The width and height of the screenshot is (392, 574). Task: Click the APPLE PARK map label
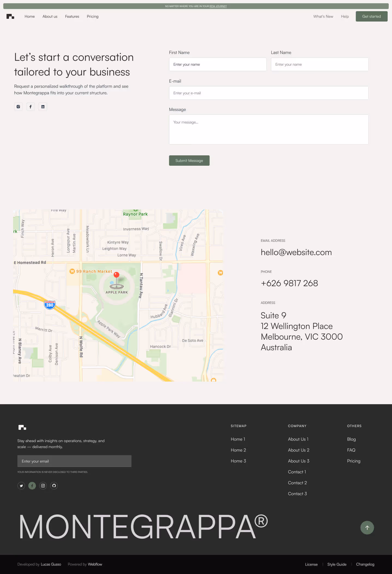pyautogui.click(x=117, y=292)
